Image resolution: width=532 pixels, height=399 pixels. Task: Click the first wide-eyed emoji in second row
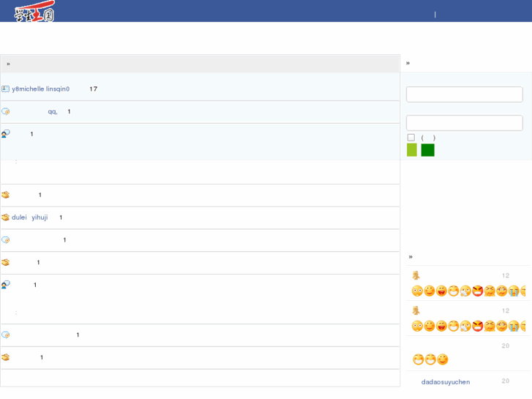pos(417,326)
